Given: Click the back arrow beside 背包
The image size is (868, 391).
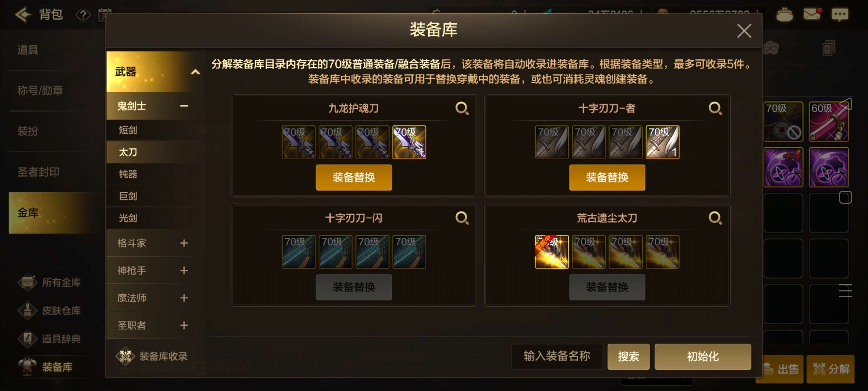Looking at the screenshot, I should [x=23, y=15].
